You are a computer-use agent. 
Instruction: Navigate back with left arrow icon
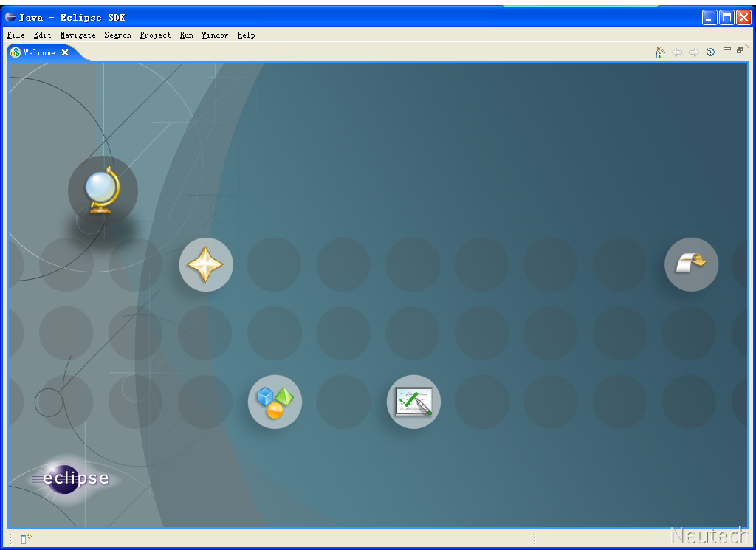coord(677,52)
